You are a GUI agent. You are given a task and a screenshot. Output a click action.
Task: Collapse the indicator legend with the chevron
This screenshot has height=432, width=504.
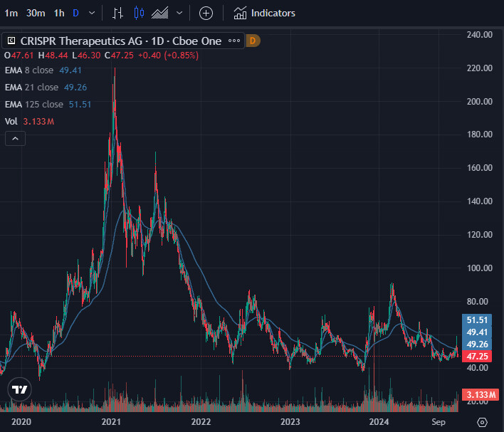click(x=14, y=139)
